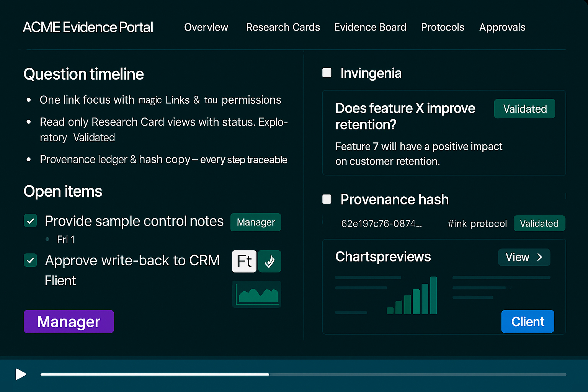Check the Provenance hash checkbox
This screenshot has width=588, height=392.
point(327,199)
